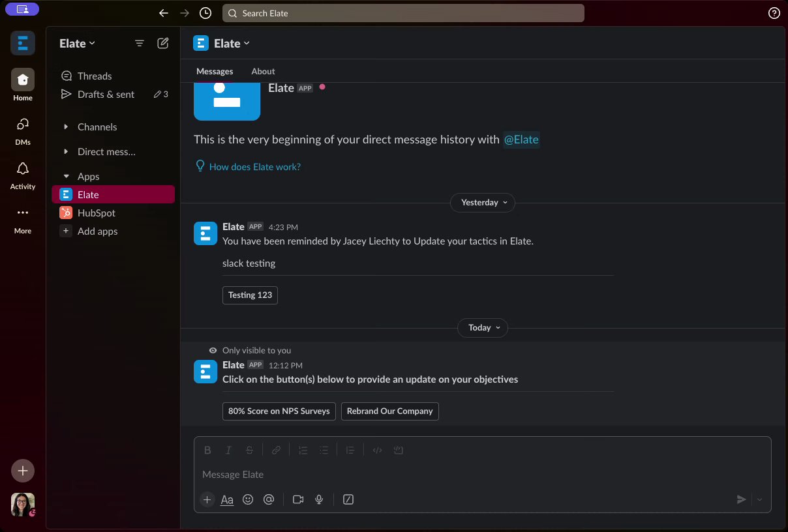The width and height of the screenshot is (788, 532).
Task: Toggle bold formatting
Action: (207, 450)
